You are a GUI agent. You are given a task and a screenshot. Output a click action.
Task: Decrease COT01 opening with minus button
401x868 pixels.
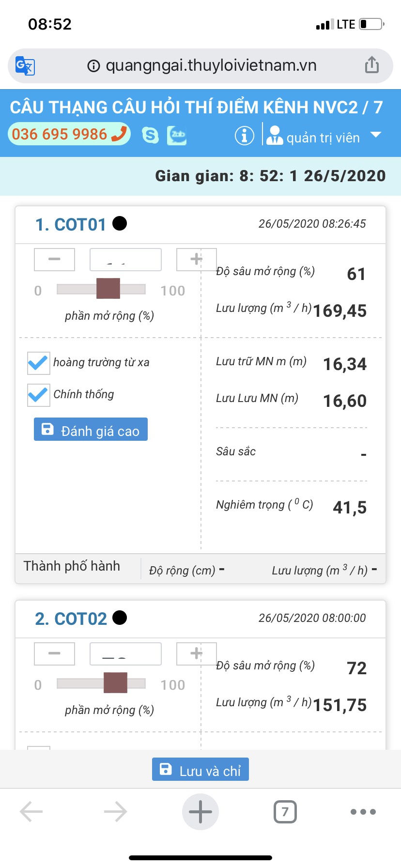(x=54, y=259)
